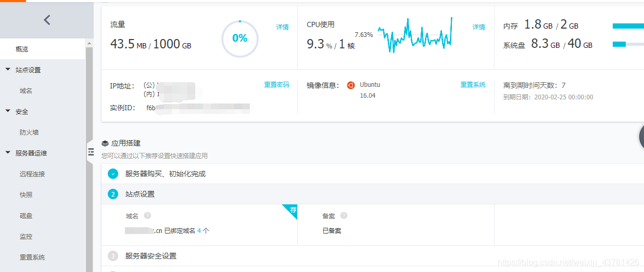Open 远程连接 in the sidebar
Viewport: 644px width, 272px height.
[32, 174]
